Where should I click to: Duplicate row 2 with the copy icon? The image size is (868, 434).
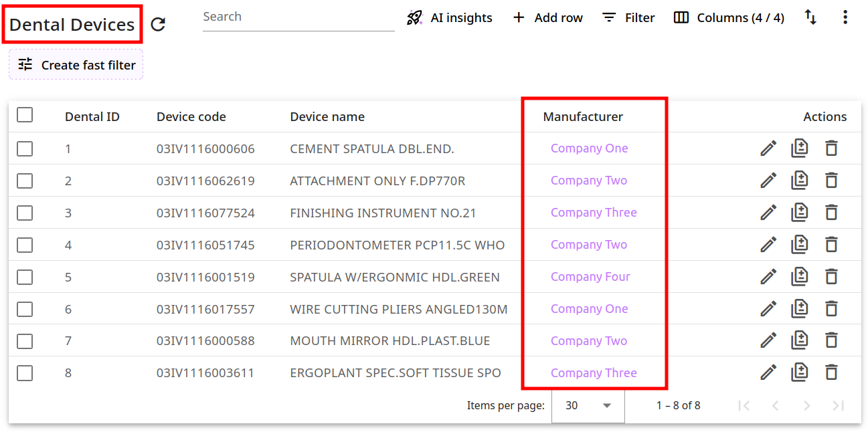coord(800,181)
